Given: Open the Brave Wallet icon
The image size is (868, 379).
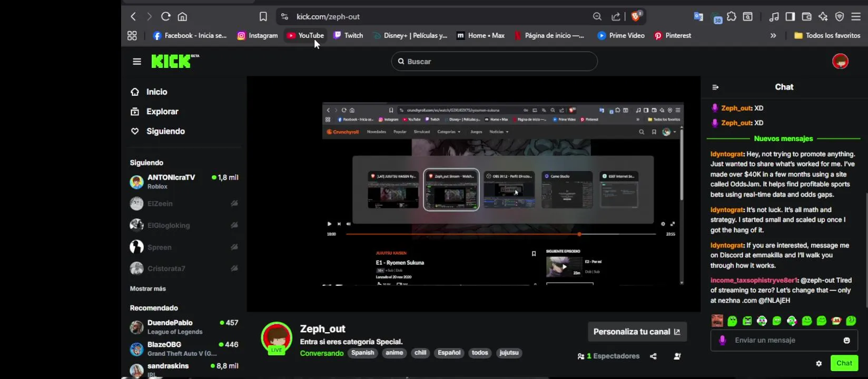Looking at the screenshot, I should [806, 17].
